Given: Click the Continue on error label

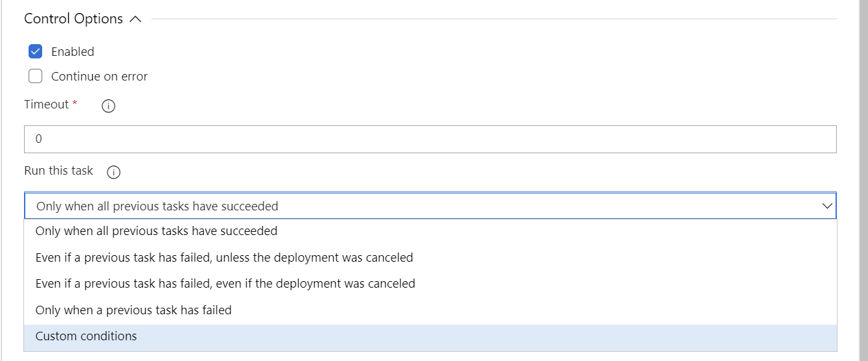Looking at the screenshot, I should coord(99,77).
